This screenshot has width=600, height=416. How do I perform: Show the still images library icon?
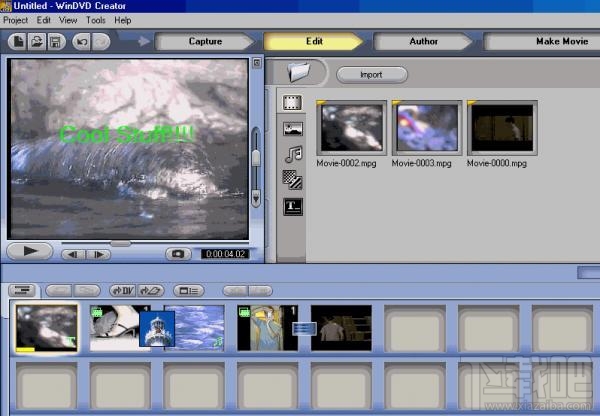click(x=293, y=129)
